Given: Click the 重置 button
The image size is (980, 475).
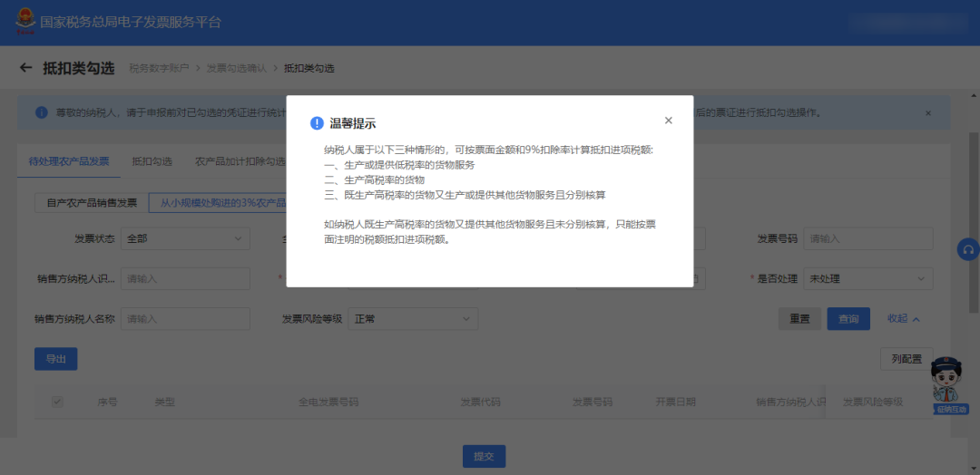Looking at the screenshot, I should (x=799, y=319).
